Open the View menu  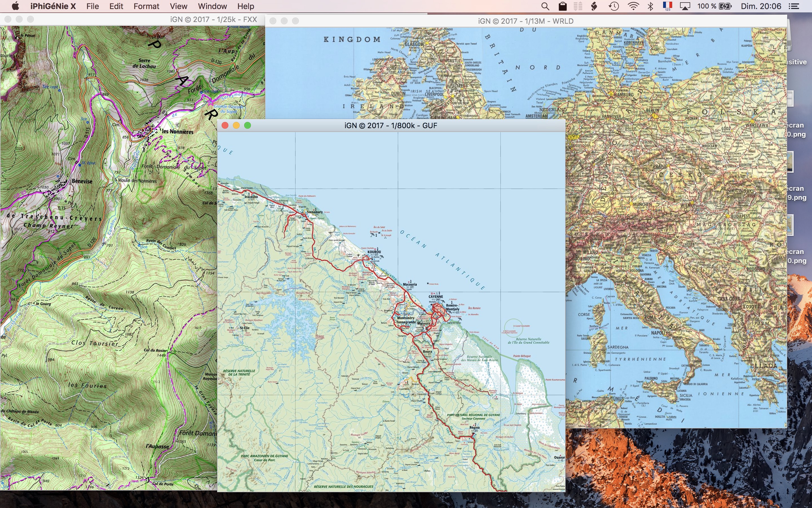(178, 6)
